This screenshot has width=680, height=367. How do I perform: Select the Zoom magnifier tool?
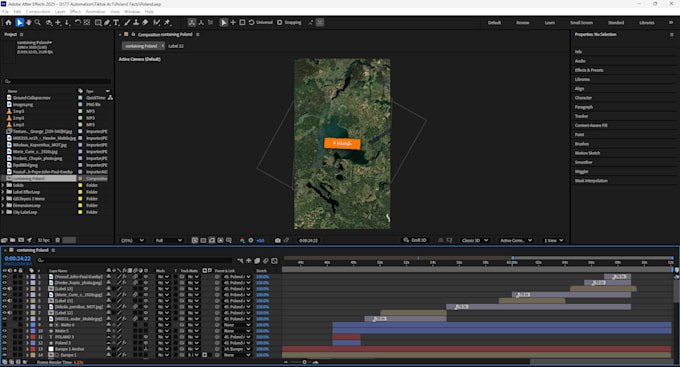pos(38,23)
